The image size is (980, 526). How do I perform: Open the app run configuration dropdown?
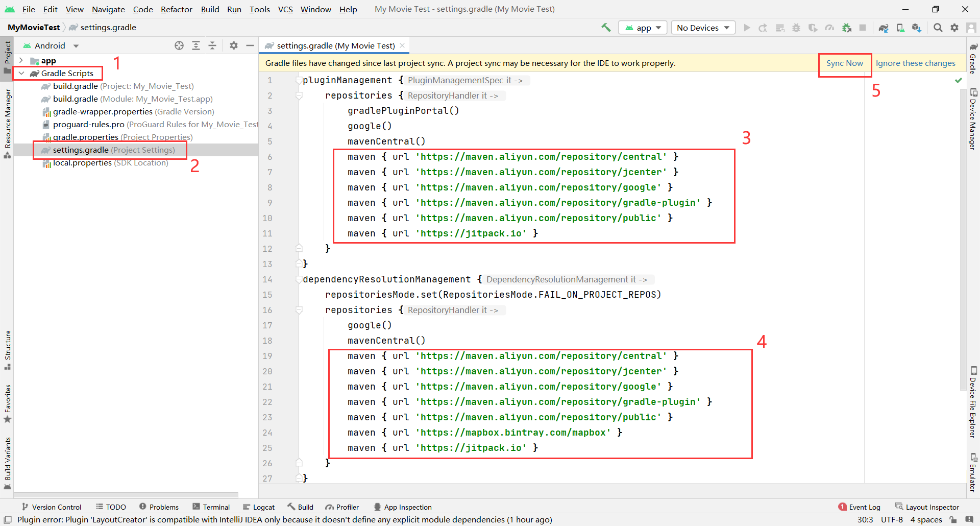[x=643, y=28]
